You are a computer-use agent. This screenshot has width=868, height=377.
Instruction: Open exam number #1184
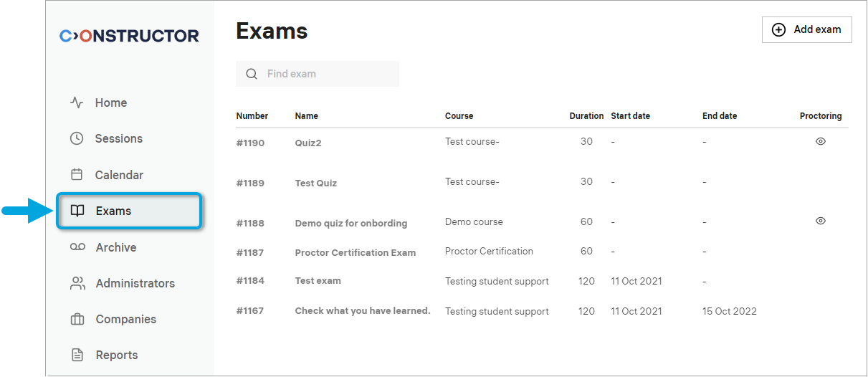(250, 281)
